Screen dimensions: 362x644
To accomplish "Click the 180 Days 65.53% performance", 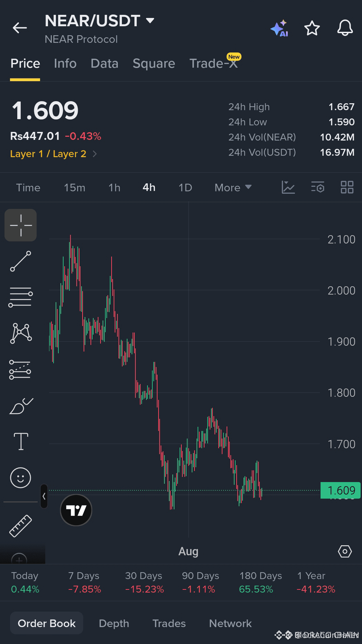I will (x=260, y=583).
